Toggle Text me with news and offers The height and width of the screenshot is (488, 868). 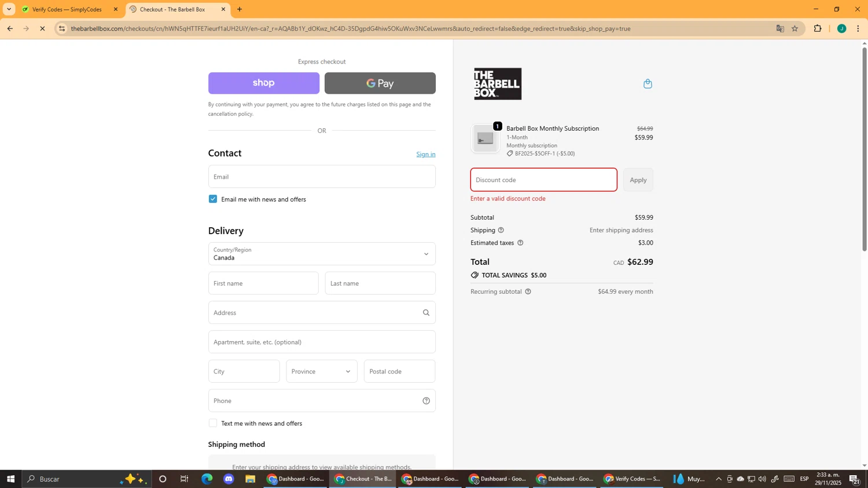point(213,423)
